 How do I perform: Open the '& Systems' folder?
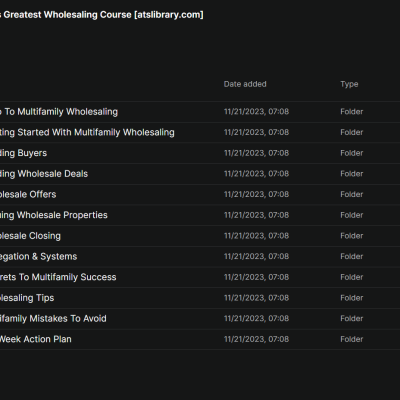point(39,256)
